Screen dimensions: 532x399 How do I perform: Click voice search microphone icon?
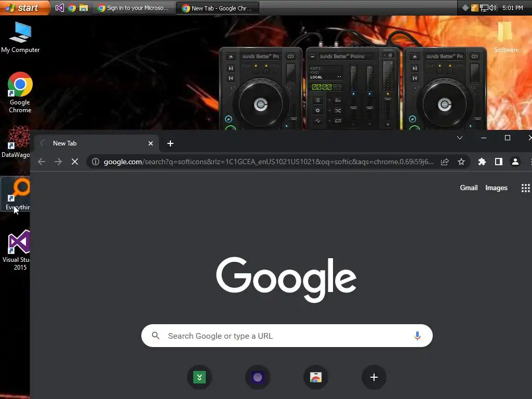[x=417, y=336]
